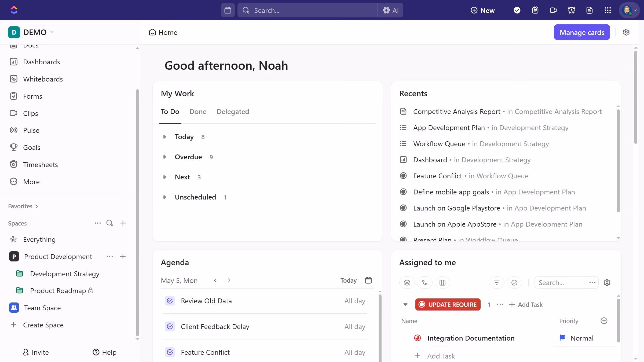Expand the Today group in My Work
The image size is (644, 362).
pos(165,137)
